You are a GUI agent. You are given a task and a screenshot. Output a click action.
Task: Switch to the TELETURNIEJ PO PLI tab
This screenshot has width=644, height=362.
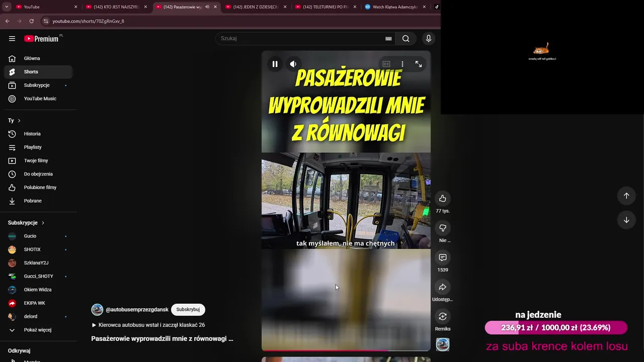tap(326, 7)
